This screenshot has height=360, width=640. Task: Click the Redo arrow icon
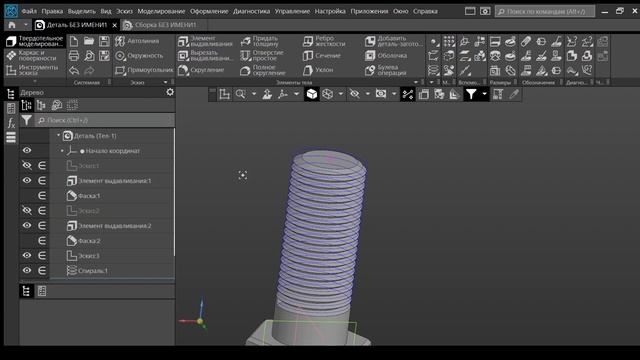click(89, 71)
